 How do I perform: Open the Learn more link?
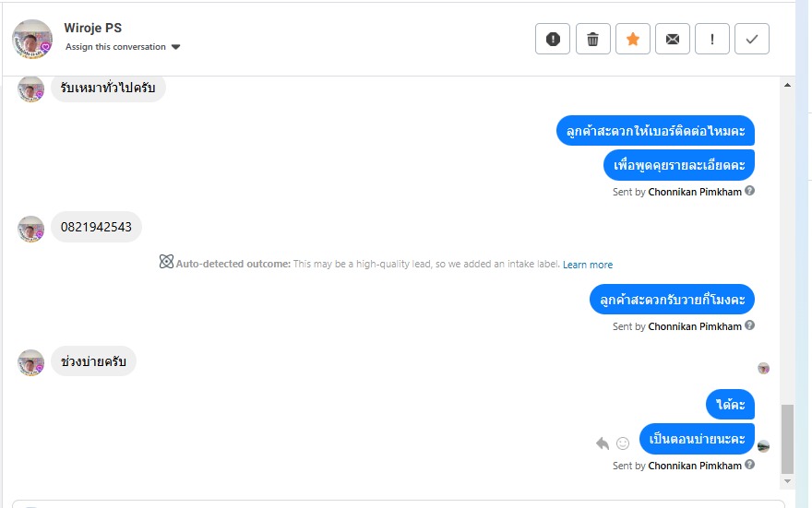pyautogui.click(x=588, y=265)
